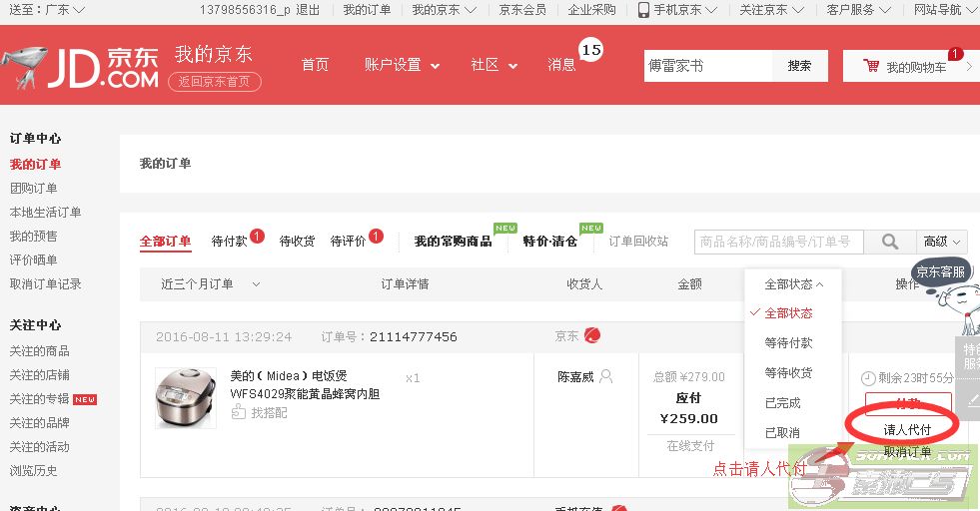Select checked 全部状态 option in list

click(x=788, y=313)
